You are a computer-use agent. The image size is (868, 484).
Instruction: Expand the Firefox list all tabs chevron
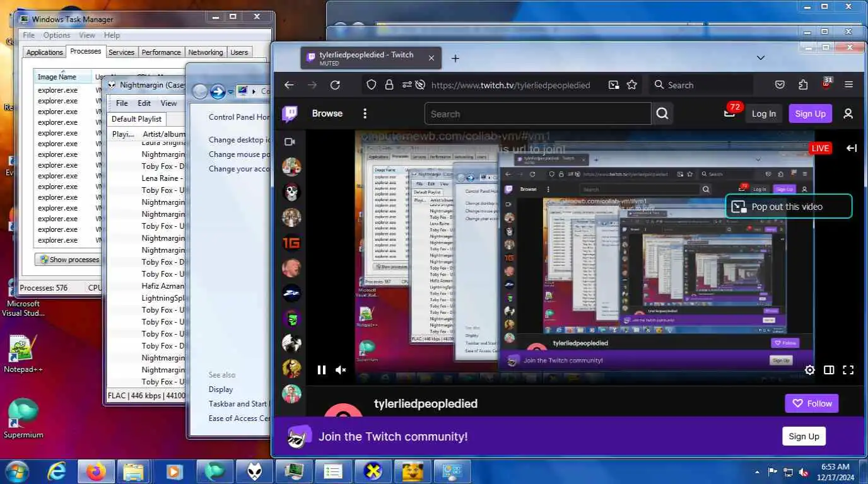[x=760, y=58]
